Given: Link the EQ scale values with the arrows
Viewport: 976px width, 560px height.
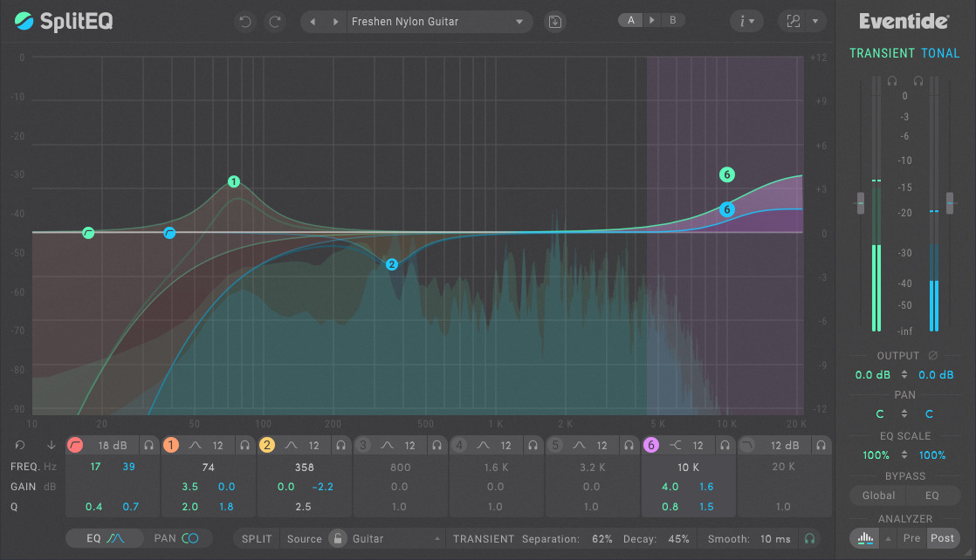Looking at the screenshot, I should [x=904, y=454].
